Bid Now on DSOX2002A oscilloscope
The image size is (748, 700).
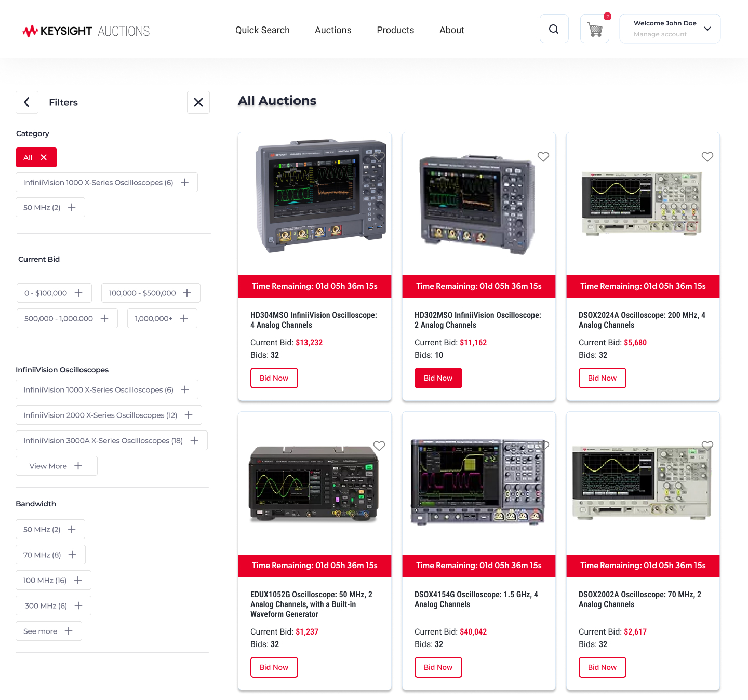[603, 667]
